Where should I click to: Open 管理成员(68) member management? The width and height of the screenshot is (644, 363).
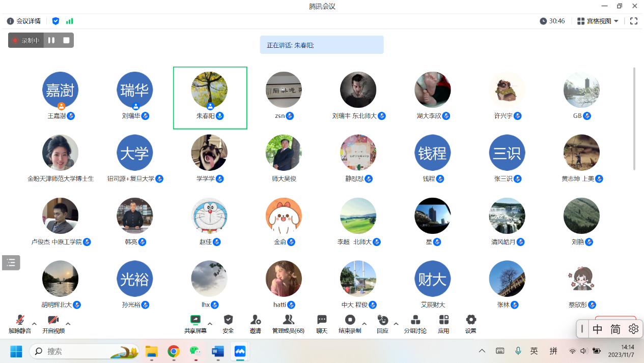point(288,320)
